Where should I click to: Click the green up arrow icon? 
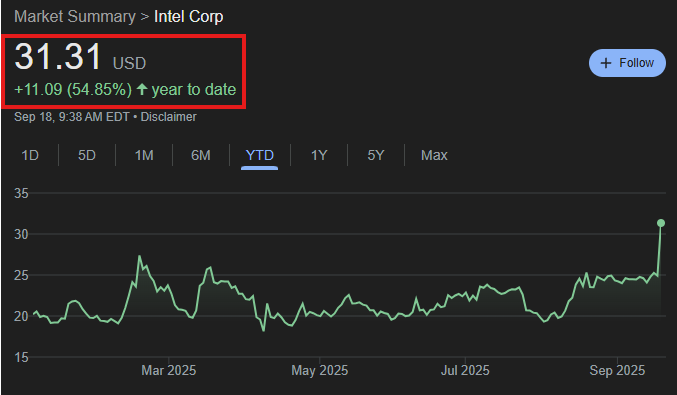(x=142, y=89)
